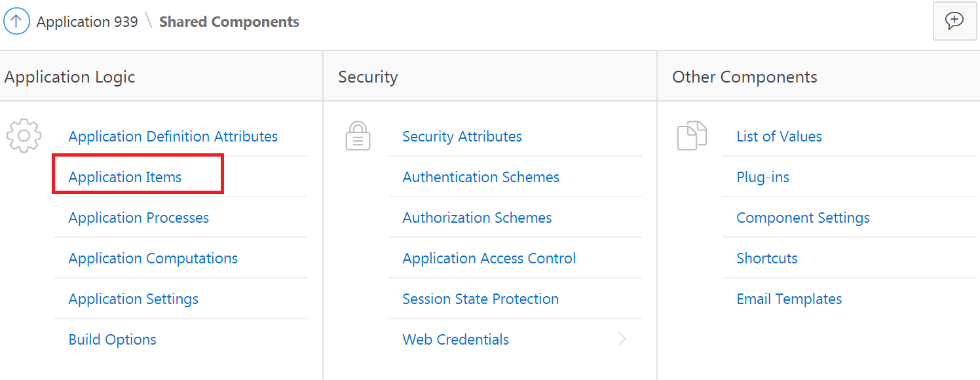Open the Application Items link
The height and width of the screenshot is (380, 980).
click(125, 177)
